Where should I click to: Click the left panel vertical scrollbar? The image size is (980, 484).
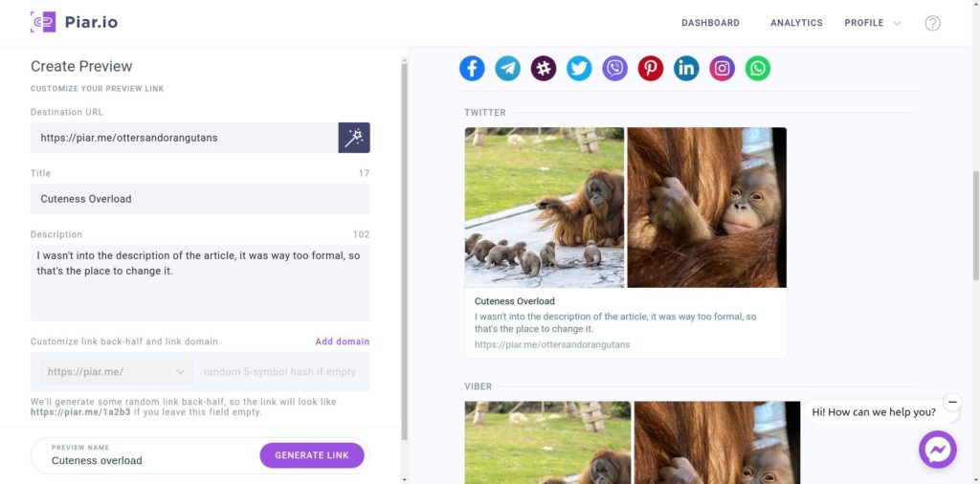[x=404, y=250]
